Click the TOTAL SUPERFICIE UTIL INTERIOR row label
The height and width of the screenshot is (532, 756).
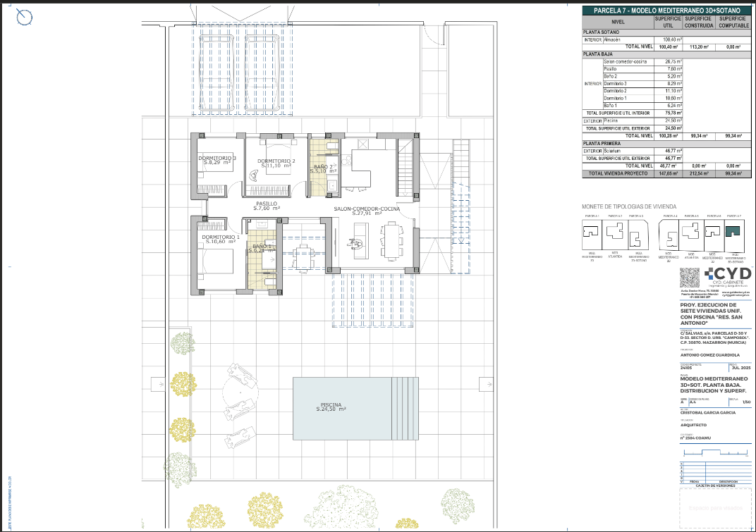coord(618,113)
